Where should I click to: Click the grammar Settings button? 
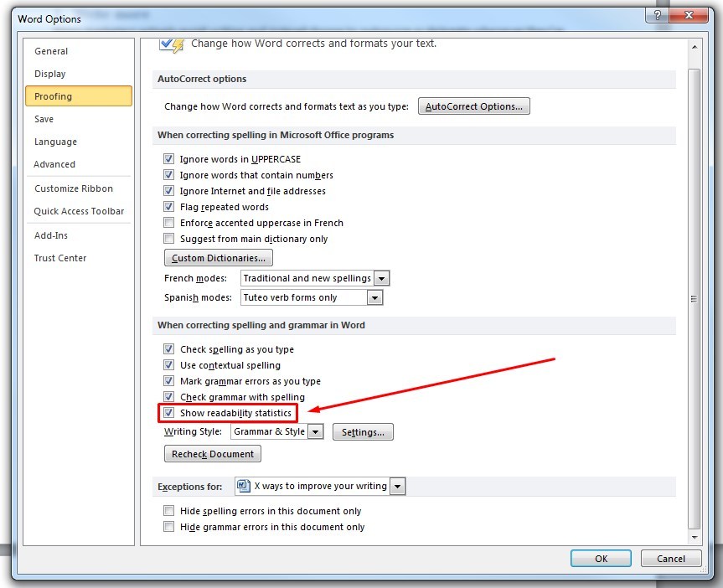363,432
